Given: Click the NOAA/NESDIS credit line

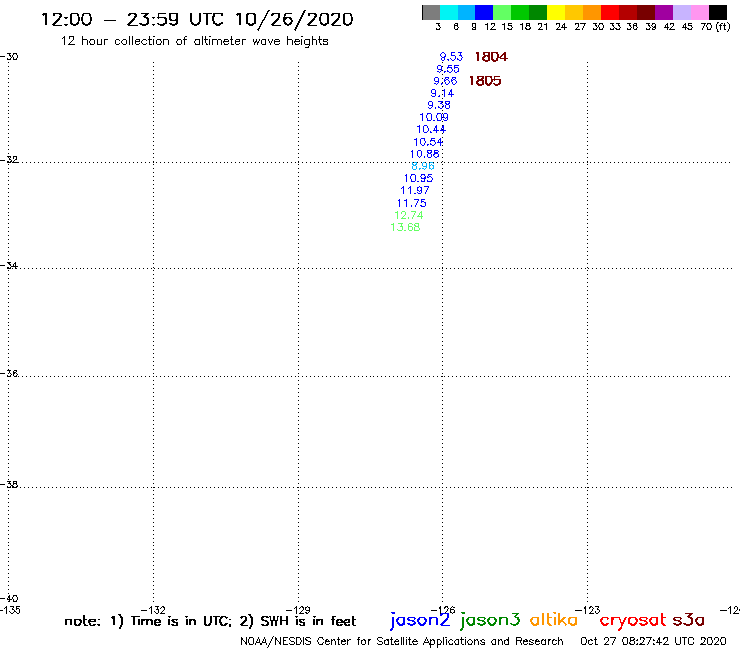Looking at the screenshot, I should 402,642.
